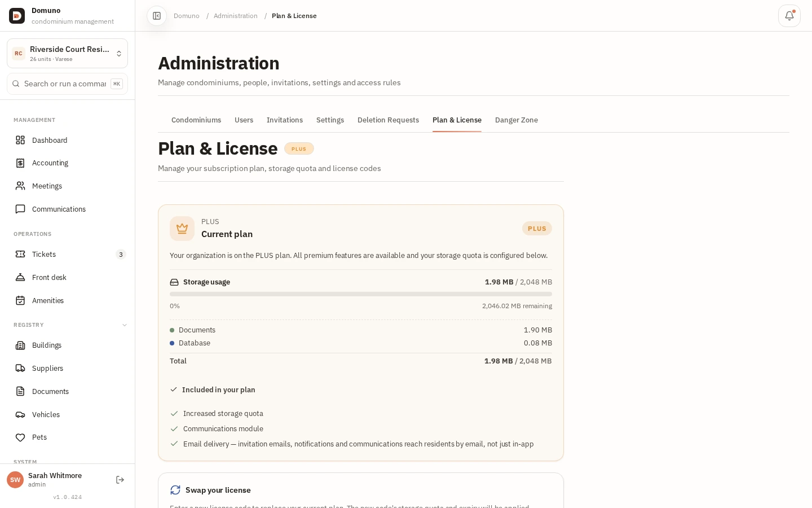Click the Front desk bell icon
This screenshot has width=812, height=508.
pos(20,277)
